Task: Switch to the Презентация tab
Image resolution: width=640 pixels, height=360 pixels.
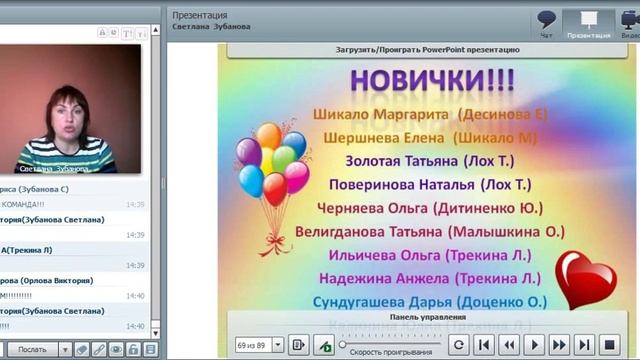Action: coord(589,24)
